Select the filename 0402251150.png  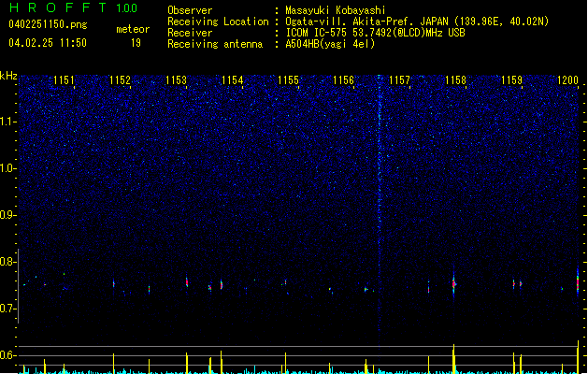(x=48, y=24)
